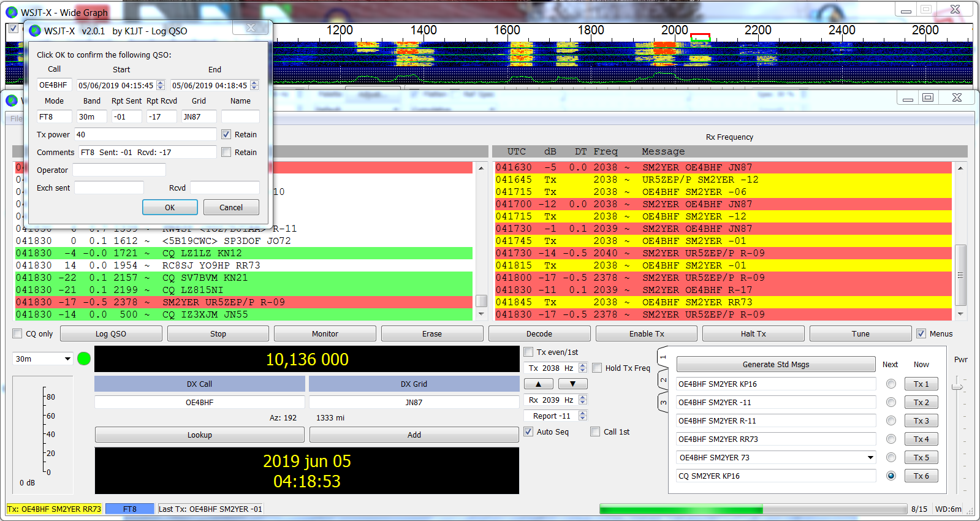This screenshot has width=980, height=521.
Task: Click the Tune button
Action: pos(860,333)
